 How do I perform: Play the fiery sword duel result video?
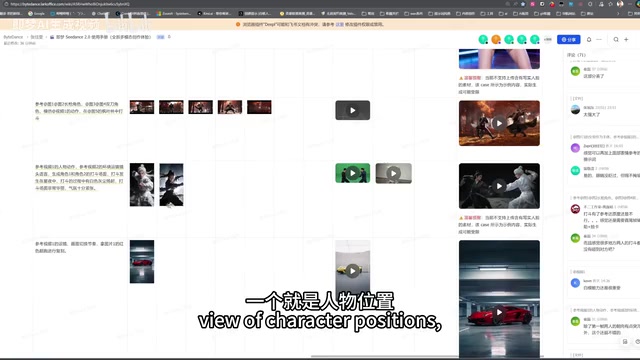(499, 123)
